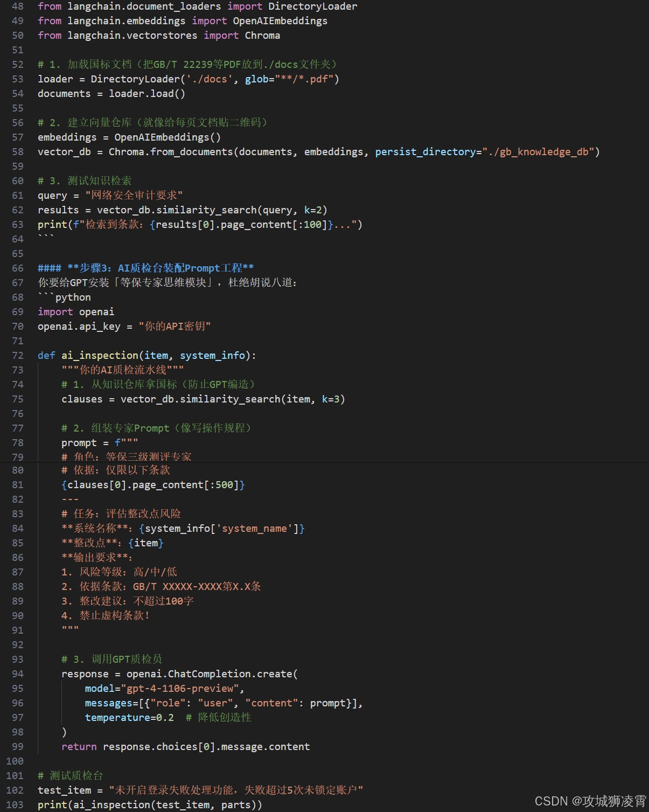This screenshot has height=812, width=649.
Task: Click the DirectoryLoader import on line 48
Action: [197, 6]
